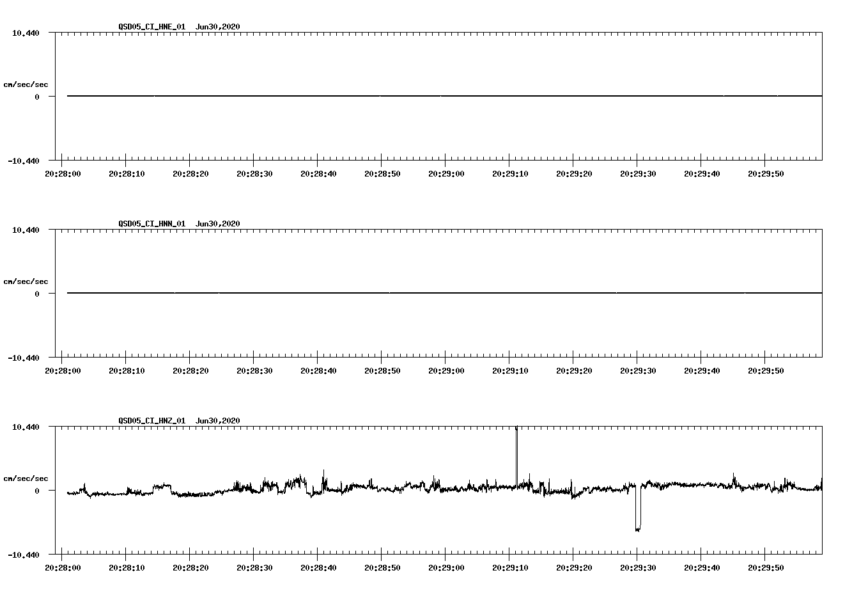868x591 pixels.
Task: Click the cm/sec/sec unit label on HNE plot
Action: click(x=26, y=84)
